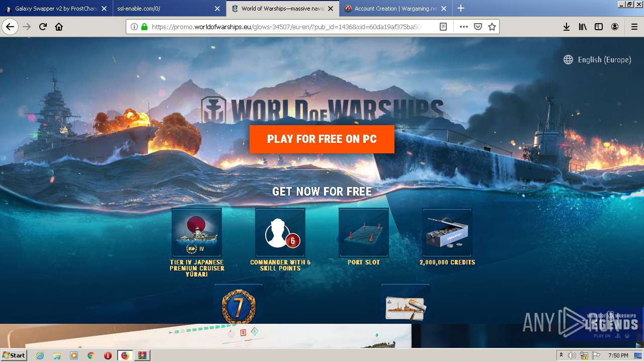Screen dimensions: 644x362
Task: Switch to Galaxy Swapper v2 tab
Action: (x=55, y=9)
